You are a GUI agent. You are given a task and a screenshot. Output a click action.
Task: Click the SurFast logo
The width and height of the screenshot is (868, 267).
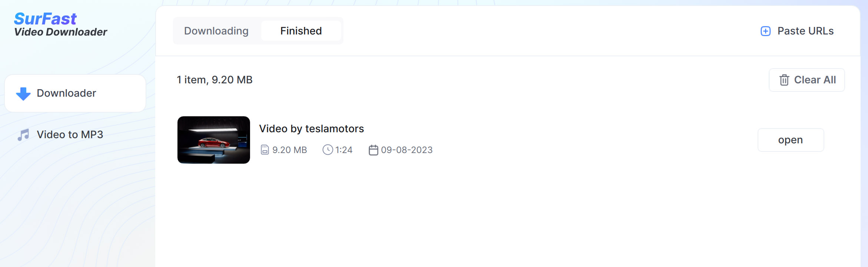click(45, 19)
